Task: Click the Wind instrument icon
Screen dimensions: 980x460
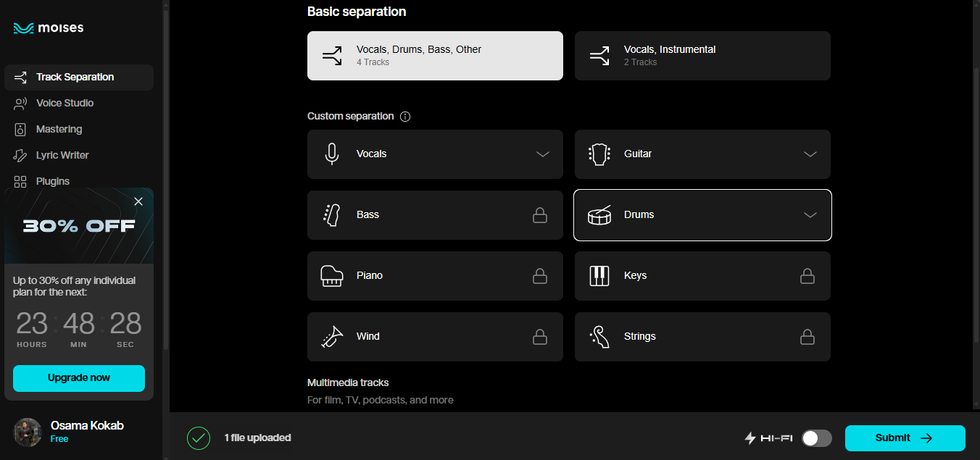Action: [332, 336]
